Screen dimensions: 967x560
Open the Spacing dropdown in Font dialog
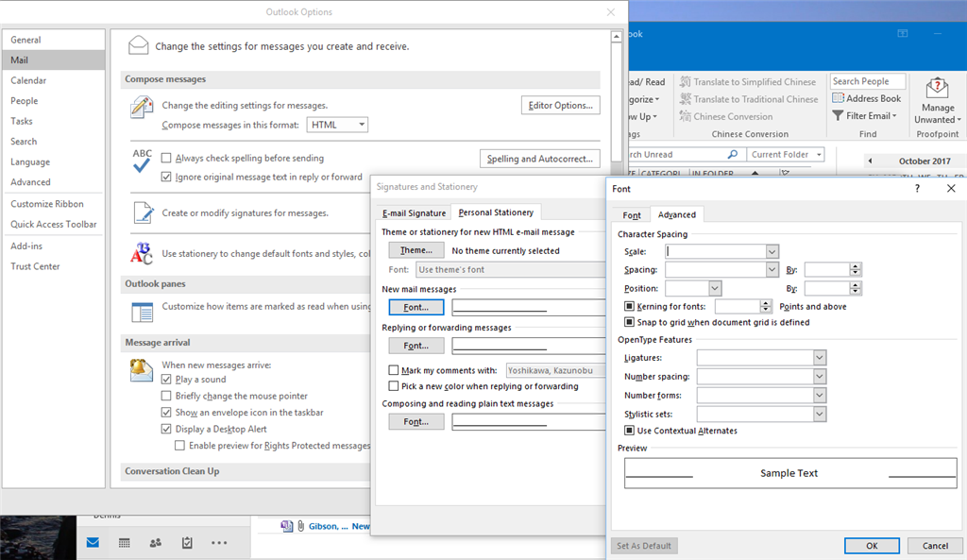pos(772,269)
